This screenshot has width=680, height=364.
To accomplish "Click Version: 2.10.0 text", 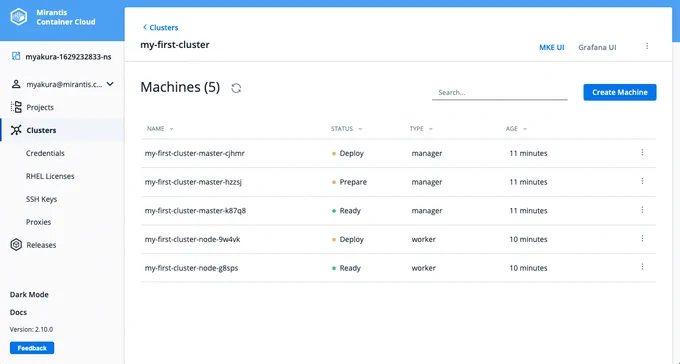I will 31,329.
